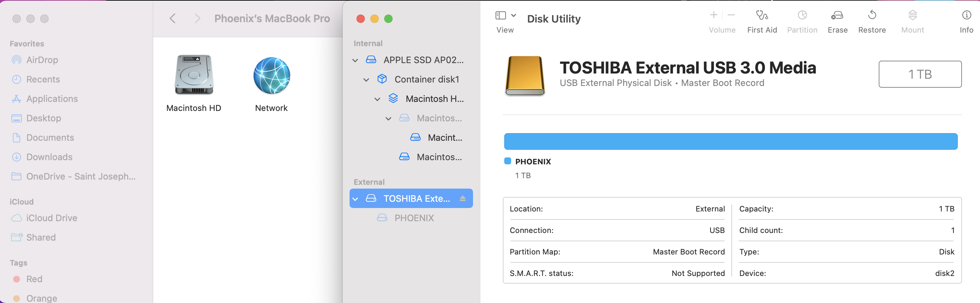Collapse the TOSHIBA External disk chevron
Screen dimensions: 980x303
point(355,199)
